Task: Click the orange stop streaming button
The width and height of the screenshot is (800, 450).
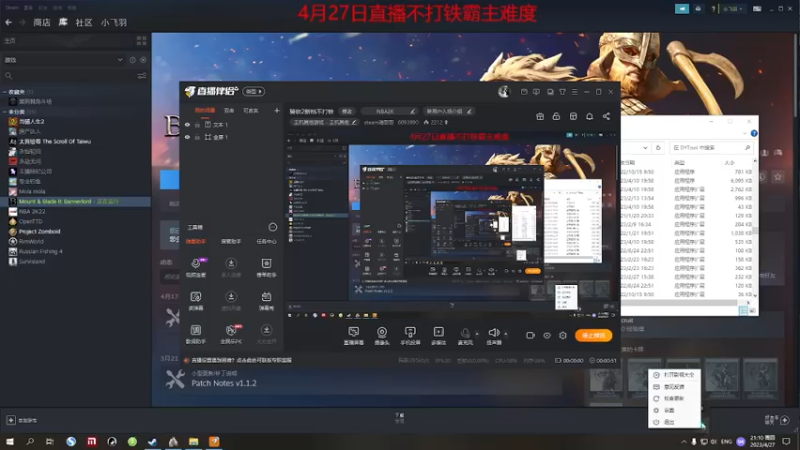Action: pos(593,335)
